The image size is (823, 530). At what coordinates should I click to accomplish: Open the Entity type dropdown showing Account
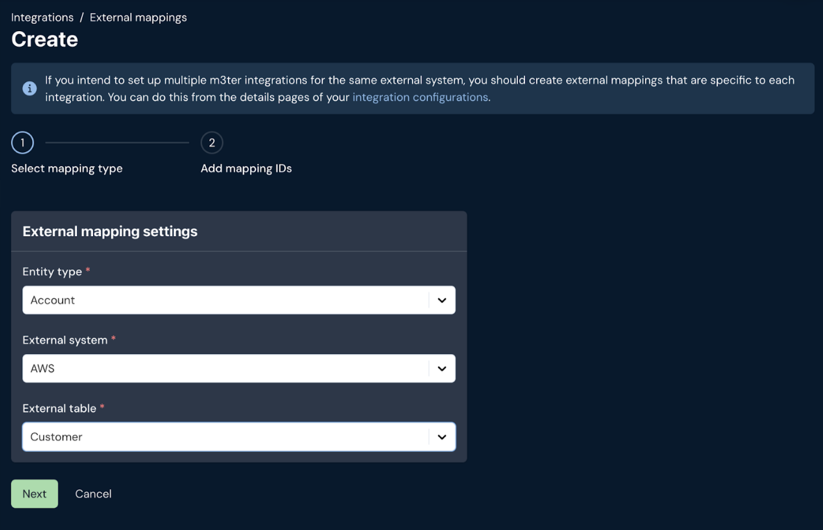(239, 300)
